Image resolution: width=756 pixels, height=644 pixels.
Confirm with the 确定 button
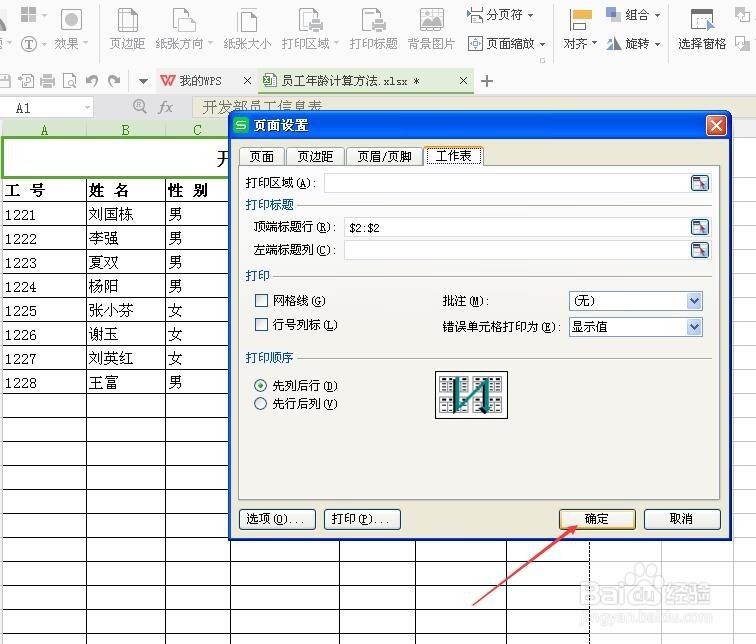[x=597, y=519]
